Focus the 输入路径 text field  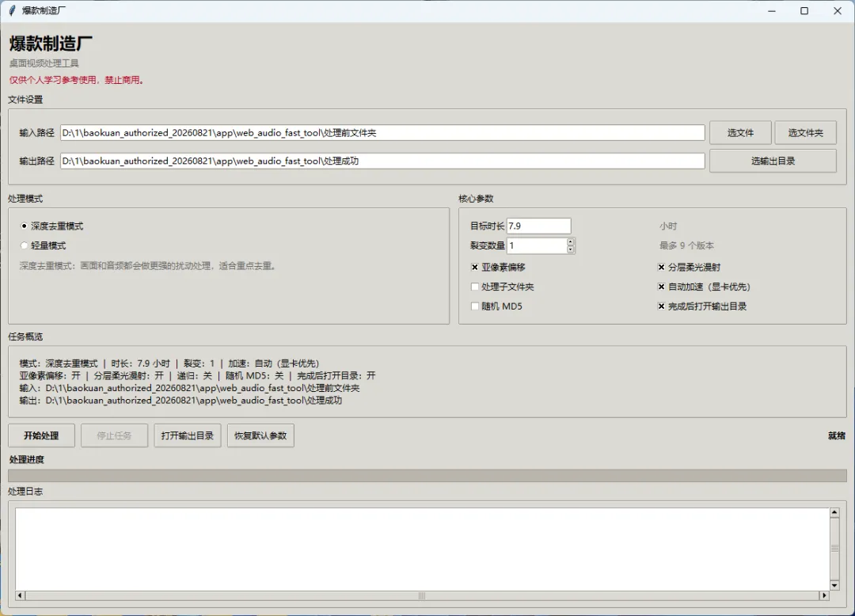point(382,132)
